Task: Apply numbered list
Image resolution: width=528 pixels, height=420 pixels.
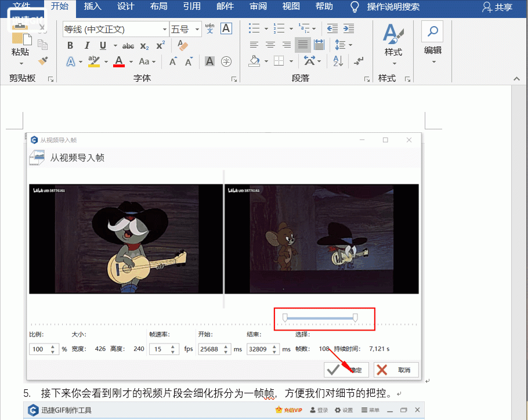Action: tap(279, 28)
